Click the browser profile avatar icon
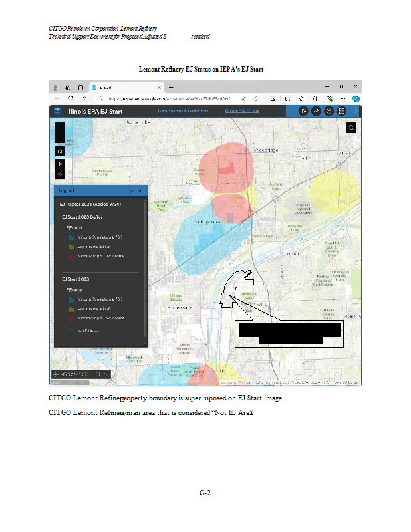The width and height of the screenshot is (411, 532). [55, 87]
